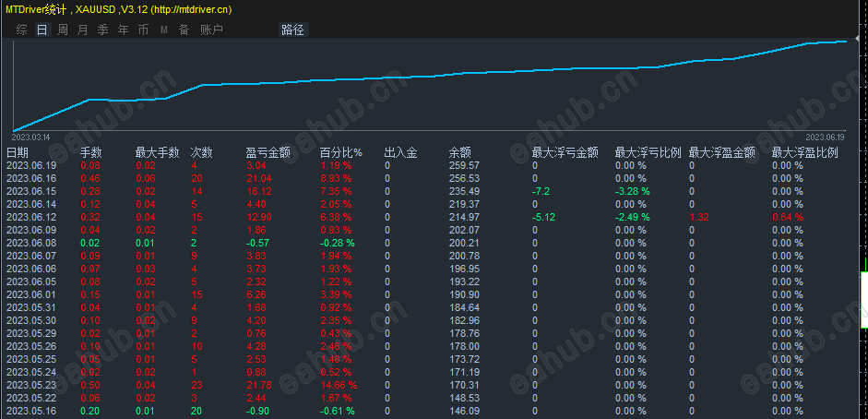Viewport: 868px width, 419px height.
Task: Click the profit value 21.78
Action: (x=258, y=385)
